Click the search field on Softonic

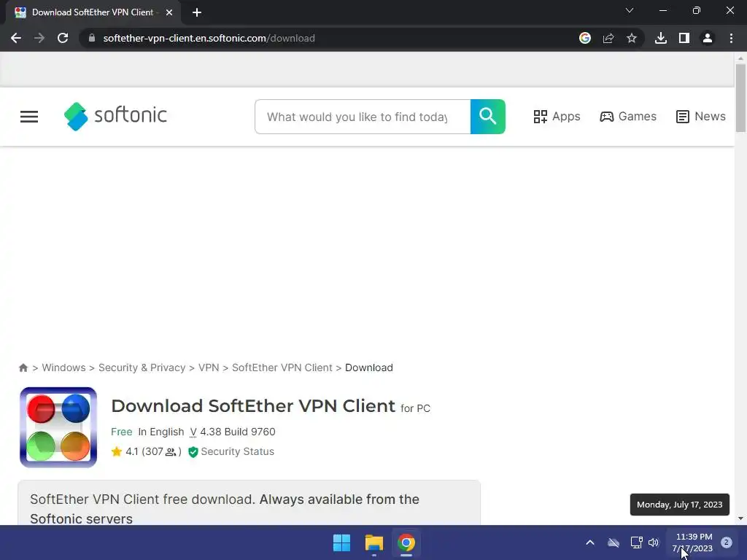click(363, 117)
